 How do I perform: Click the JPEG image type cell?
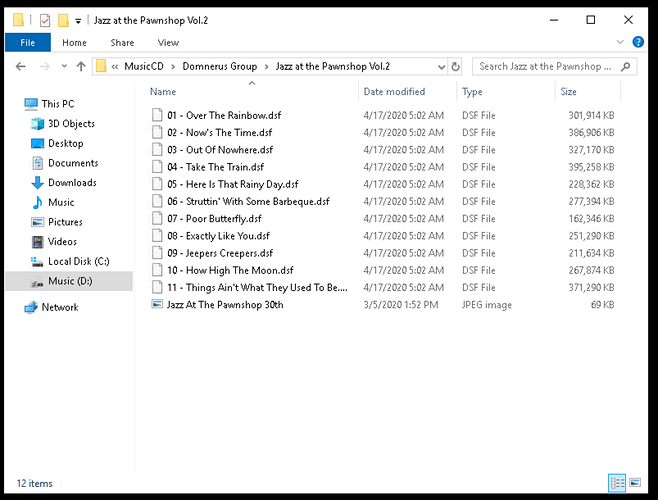(487, 305)
